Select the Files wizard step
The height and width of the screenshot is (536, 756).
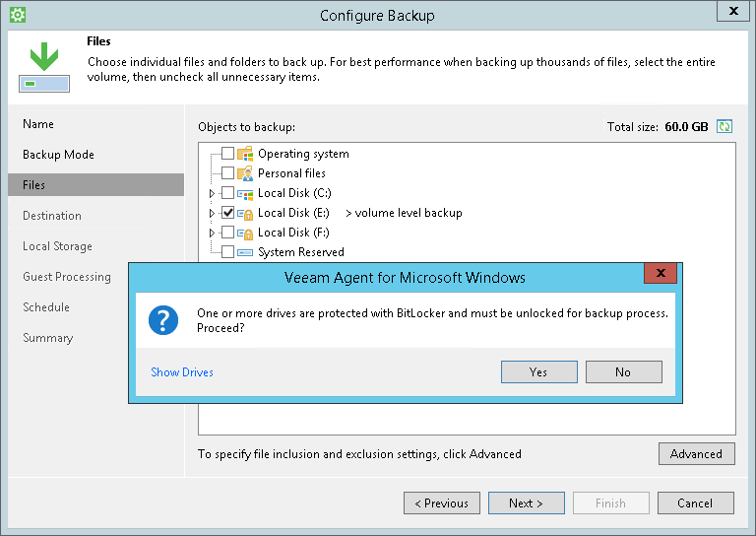pos(95,185)
